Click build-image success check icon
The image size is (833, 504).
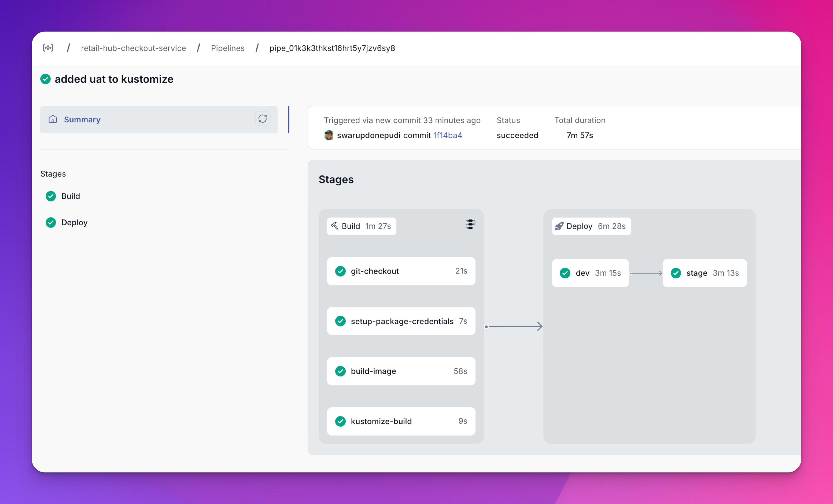coord(340,371)
